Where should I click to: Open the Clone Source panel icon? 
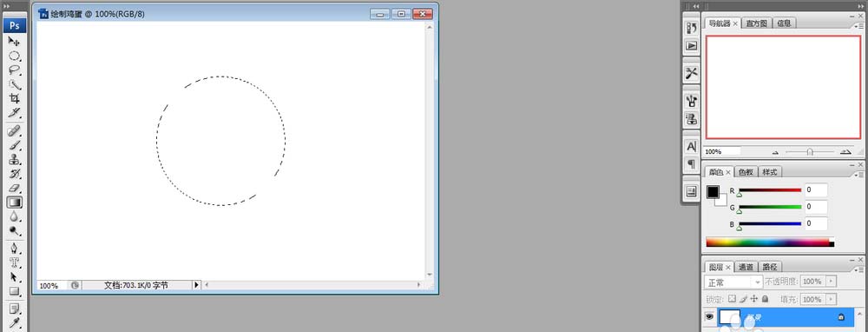[x=692, y=118]
